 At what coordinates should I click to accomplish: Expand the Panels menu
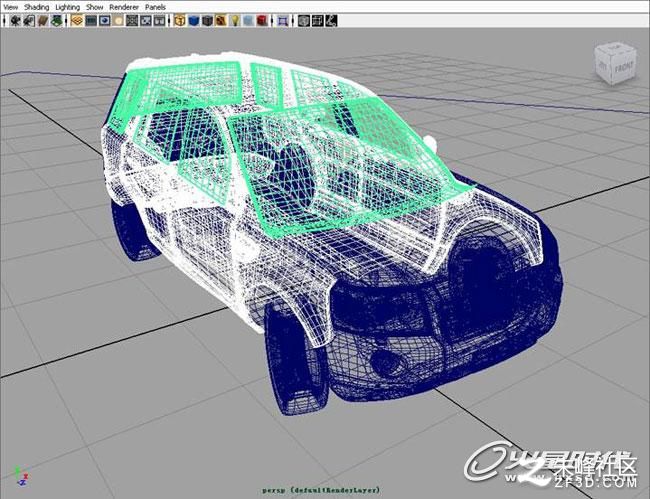click(155, 7)
